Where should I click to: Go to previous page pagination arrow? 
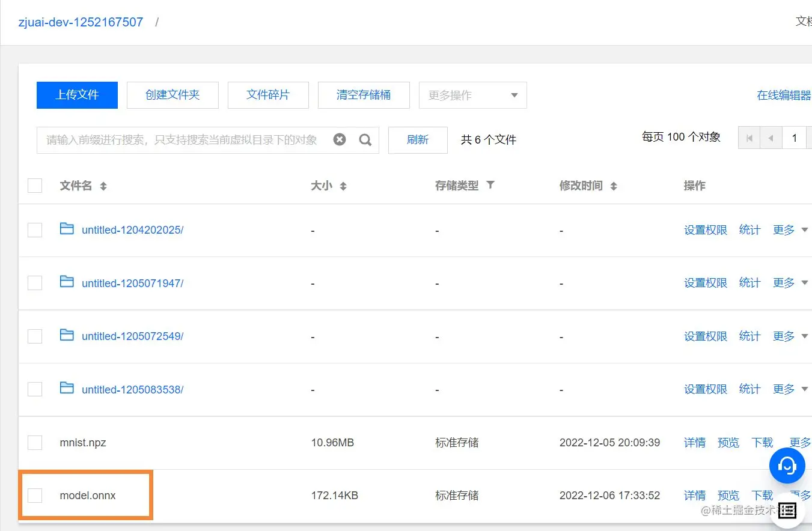771,138
